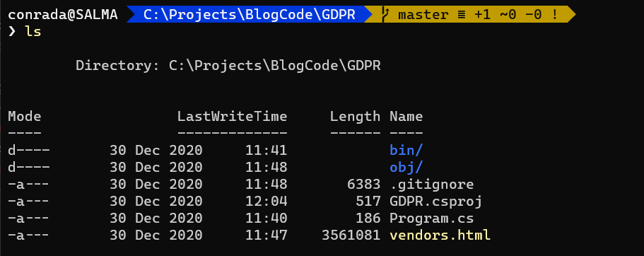Image resolution: width=644 pixels, height=256 pixels.
Task: Click the master branch name in prompt
Action: pyautogui.click(x=423, y=15)
